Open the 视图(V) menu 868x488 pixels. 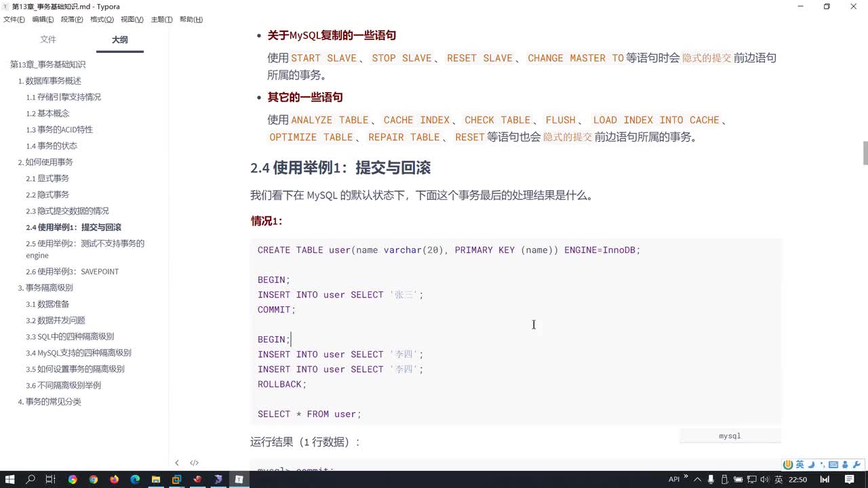(x=132, y=20)
